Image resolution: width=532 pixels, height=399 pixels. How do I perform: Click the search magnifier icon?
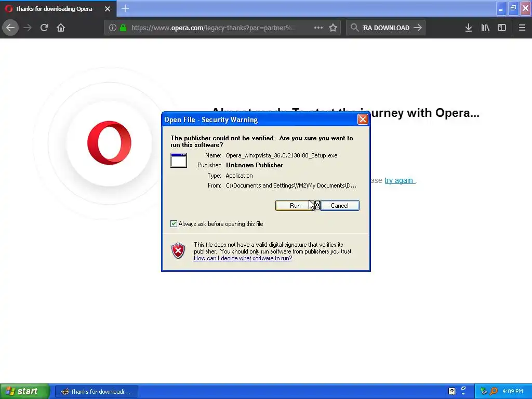click(x=354, y=28)
